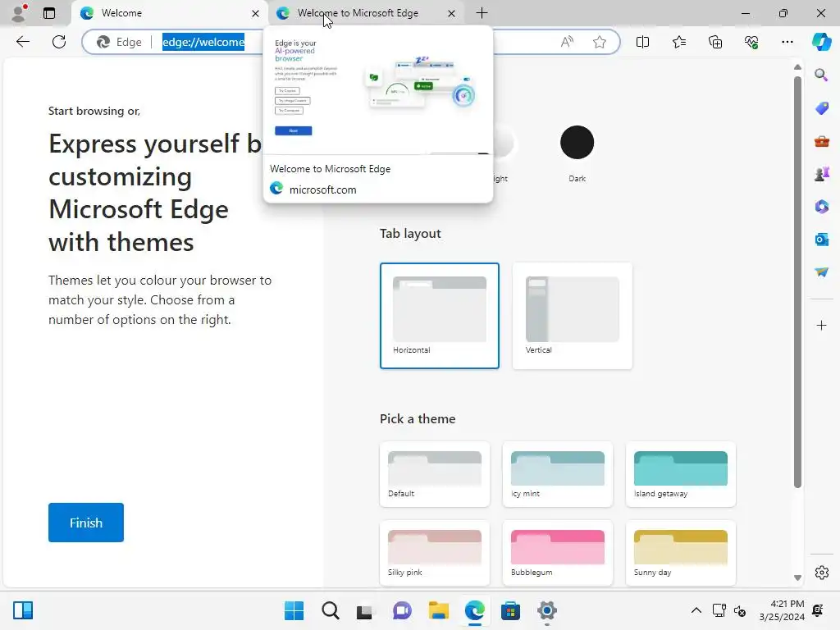Select the Dark appearance circle
Viewport: 840px width, 630px height.
[x=577, y=143]
